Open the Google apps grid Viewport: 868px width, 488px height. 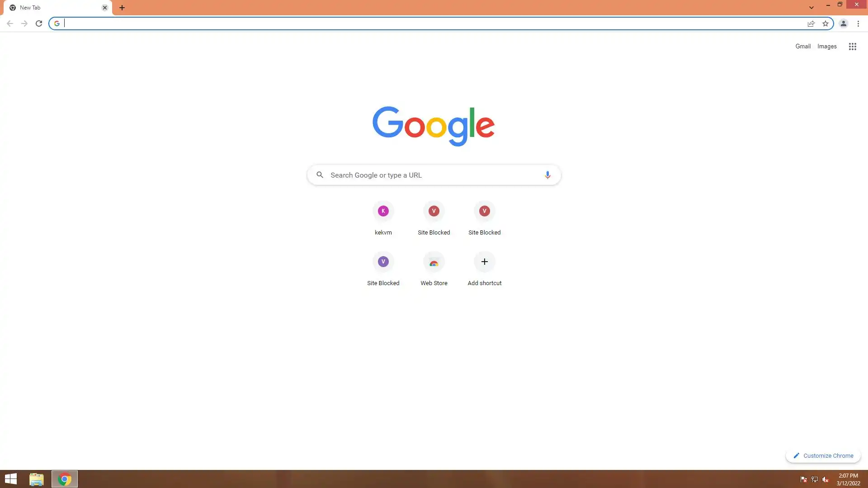click(x=852, y=47)
